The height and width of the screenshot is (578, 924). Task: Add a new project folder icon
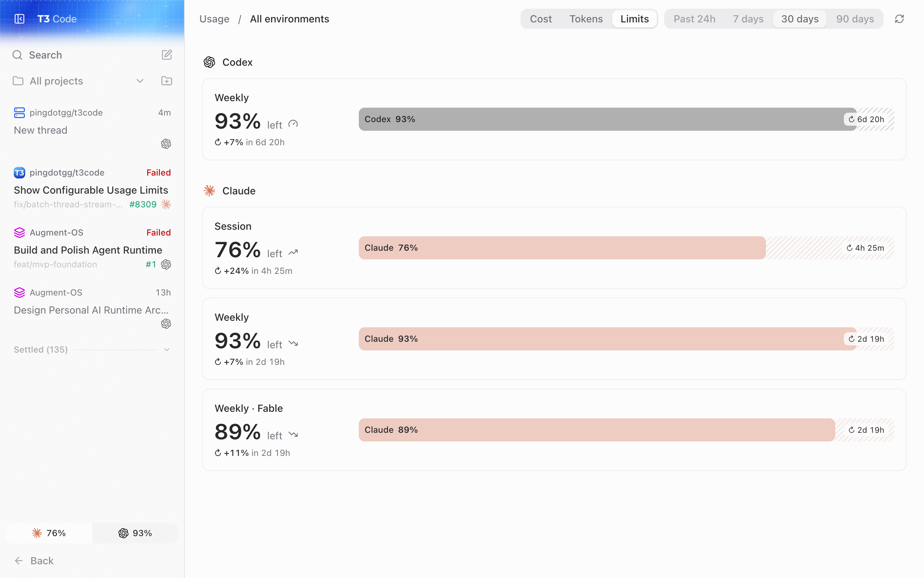pos(166,81)
